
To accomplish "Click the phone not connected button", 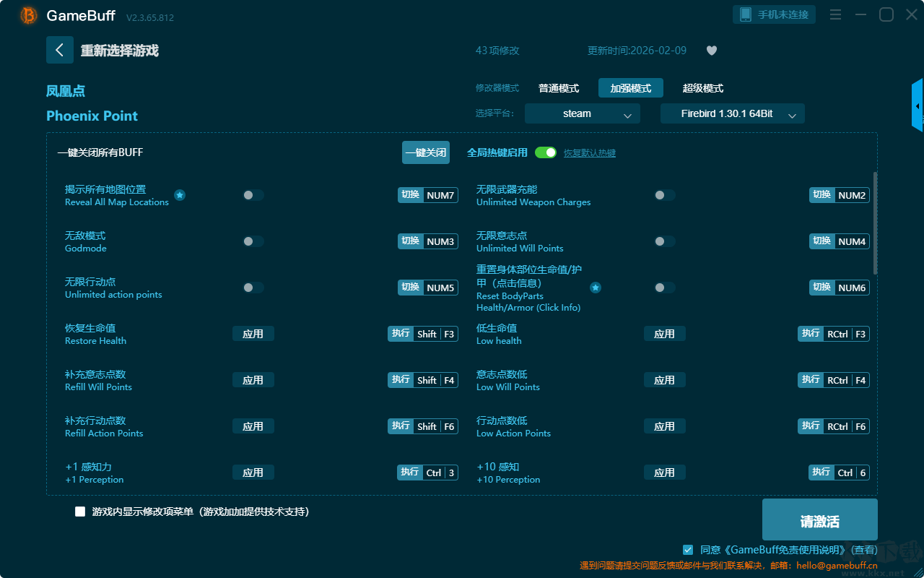I will coord(775,14).
